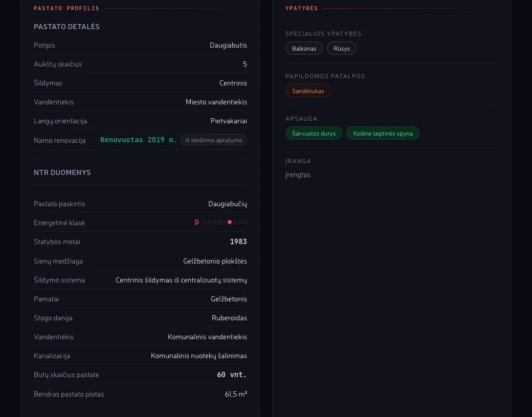Image resolution: width=532 pixels, height=417 pixels.
Task: Select the 'SPECIALIOS YPATYBĖS' label
Action: [323, 34]
